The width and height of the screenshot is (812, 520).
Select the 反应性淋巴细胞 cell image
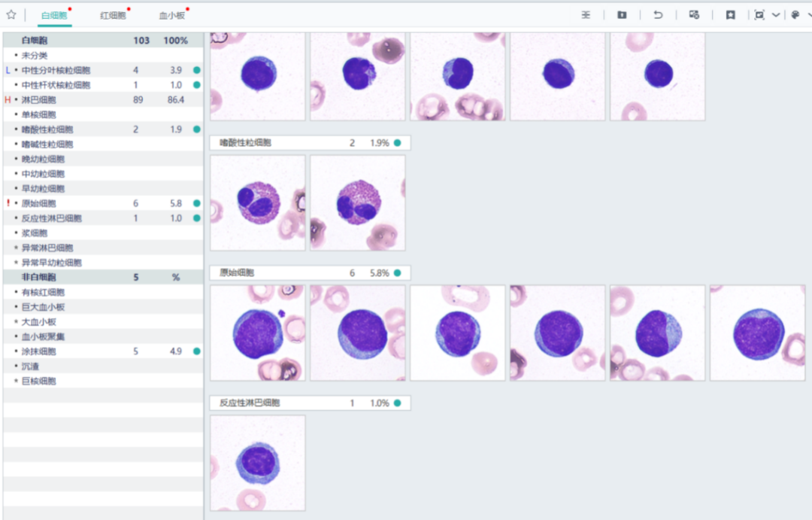tap(258, 463)
